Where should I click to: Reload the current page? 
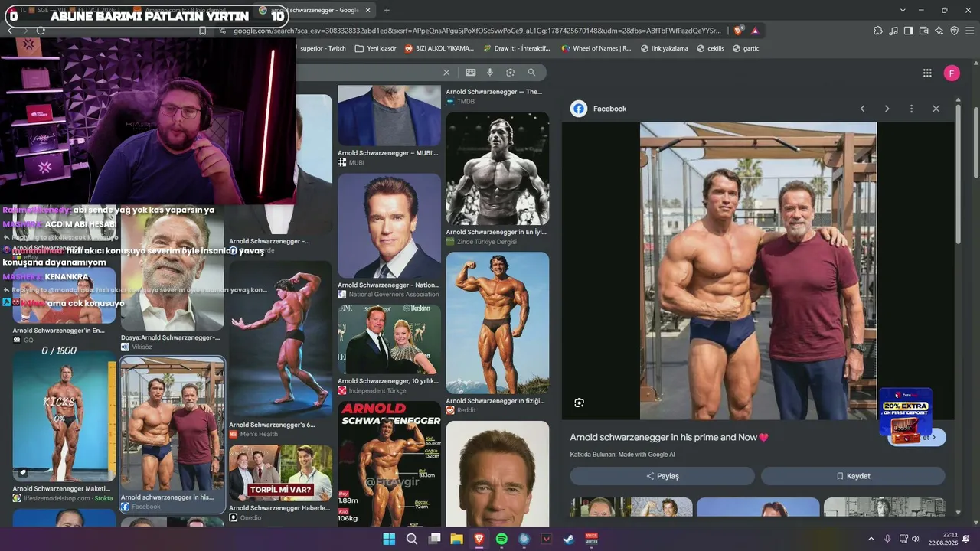click(x=41, y=31)
